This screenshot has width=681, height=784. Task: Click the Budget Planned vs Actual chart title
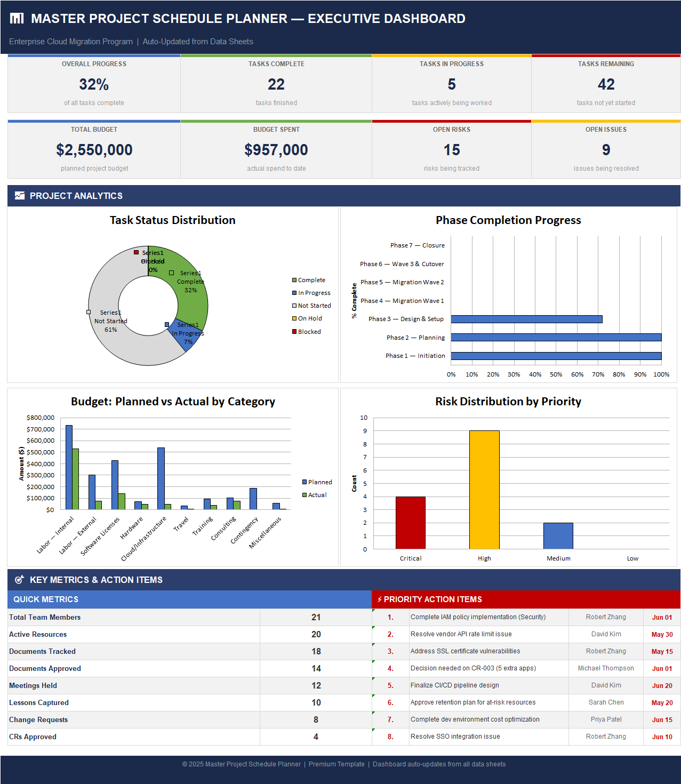point(173,402)
